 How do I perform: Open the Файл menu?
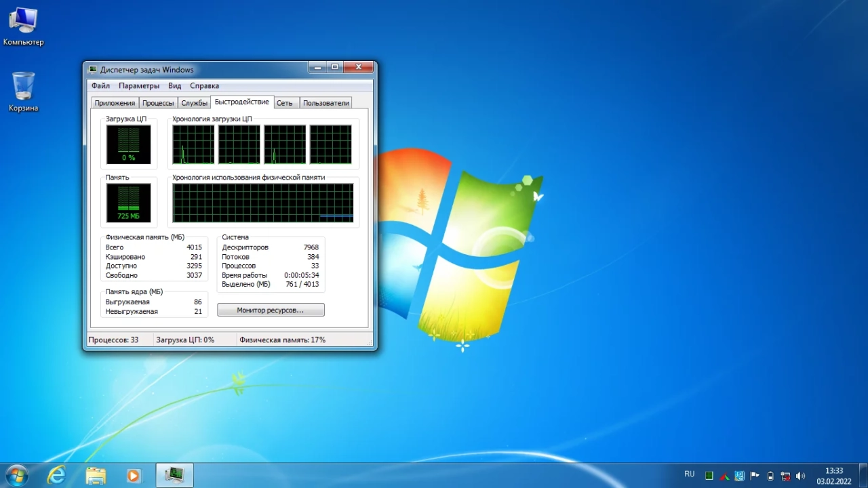(x=100, y=86)
